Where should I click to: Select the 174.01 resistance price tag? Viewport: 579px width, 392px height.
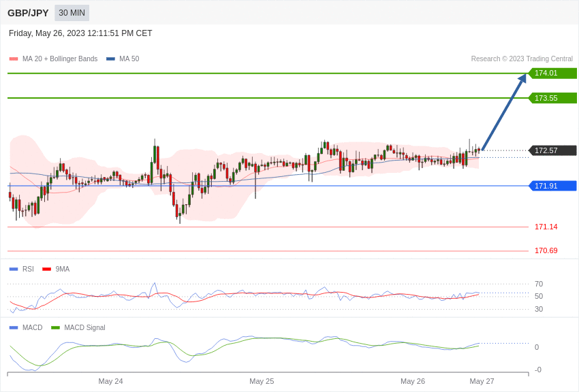coord(553,73)
